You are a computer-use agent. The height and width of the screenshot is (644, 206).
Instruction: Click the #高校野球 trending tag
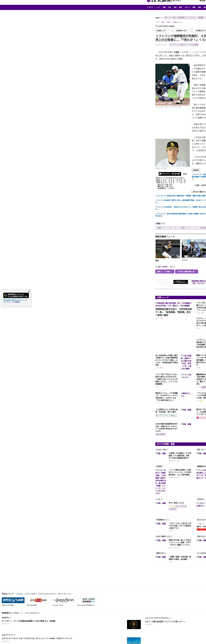click(x=181, y=18)
